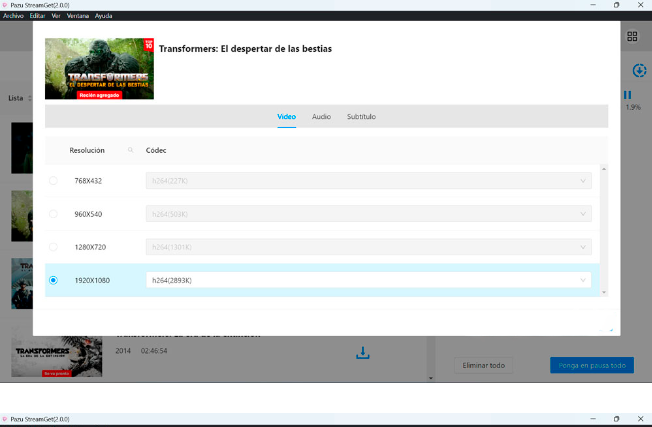Open the h264(1301K) codec dropdown
This screenshot has height=427, width=652.
pos(368,247)
